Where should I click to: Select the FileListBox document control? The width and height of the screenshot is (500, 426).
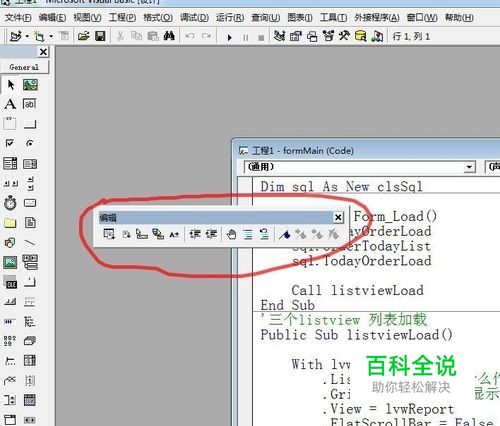[x=30, y=222]
